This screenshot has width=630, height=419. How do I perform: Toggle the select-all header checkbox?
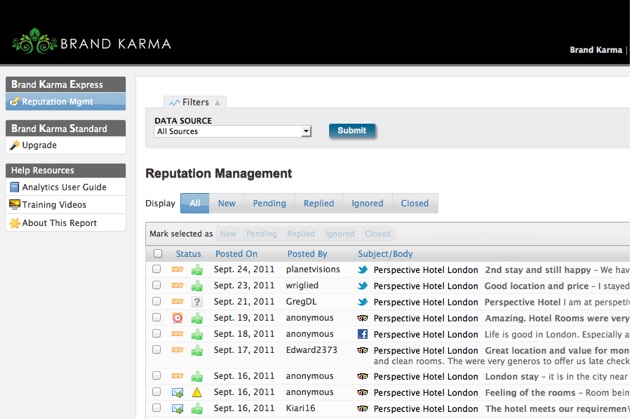pyautogui.click(x=158, y=253)
